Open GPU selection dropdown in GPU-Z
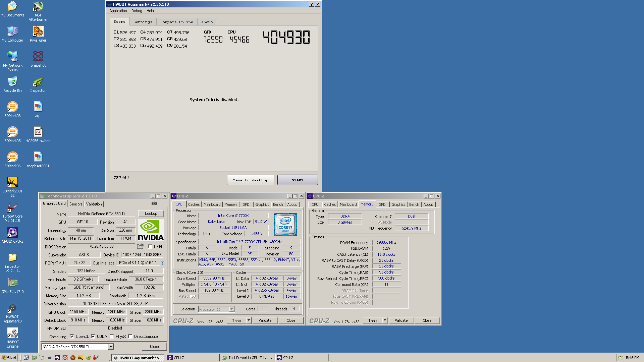This screenshot has height=362, width=644. click(111, 347)
